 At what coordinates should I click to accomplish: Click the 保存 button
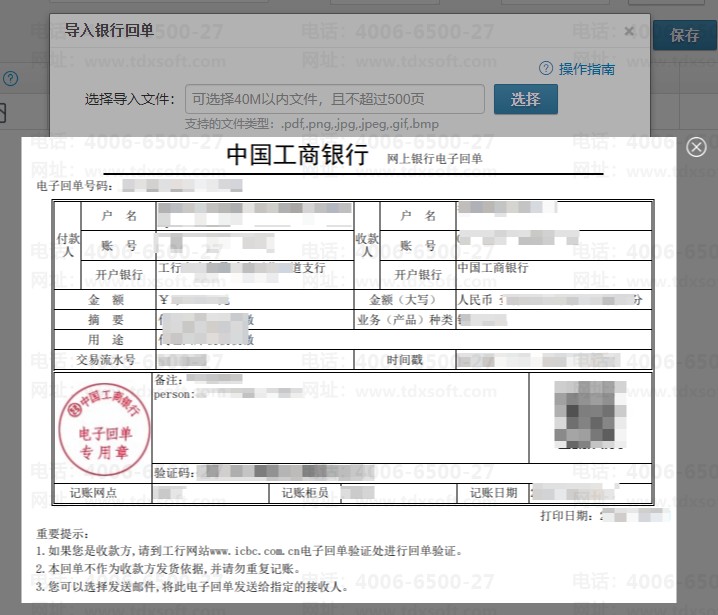pyautogui.click(x=685, y=35)
